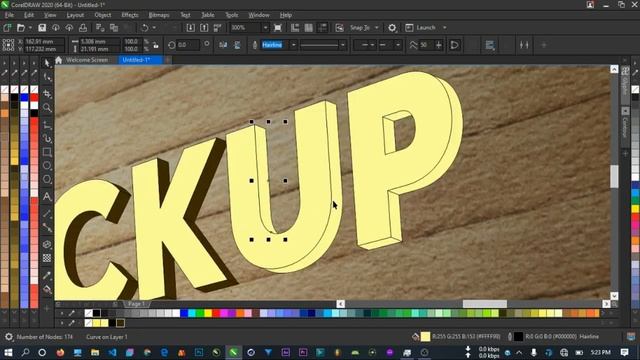Select the Interactive Fill bucket tool
The image size is (640, 360).
(47, 290)
